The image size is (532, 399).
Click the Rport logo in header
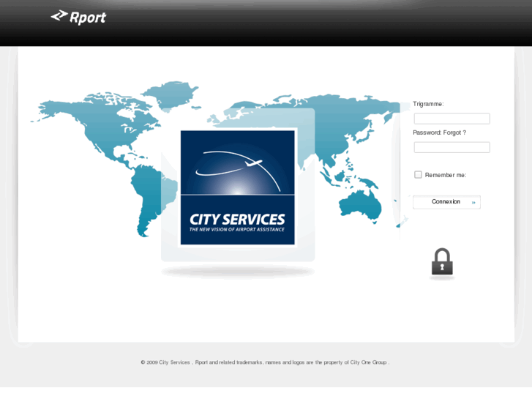(78, 17)
